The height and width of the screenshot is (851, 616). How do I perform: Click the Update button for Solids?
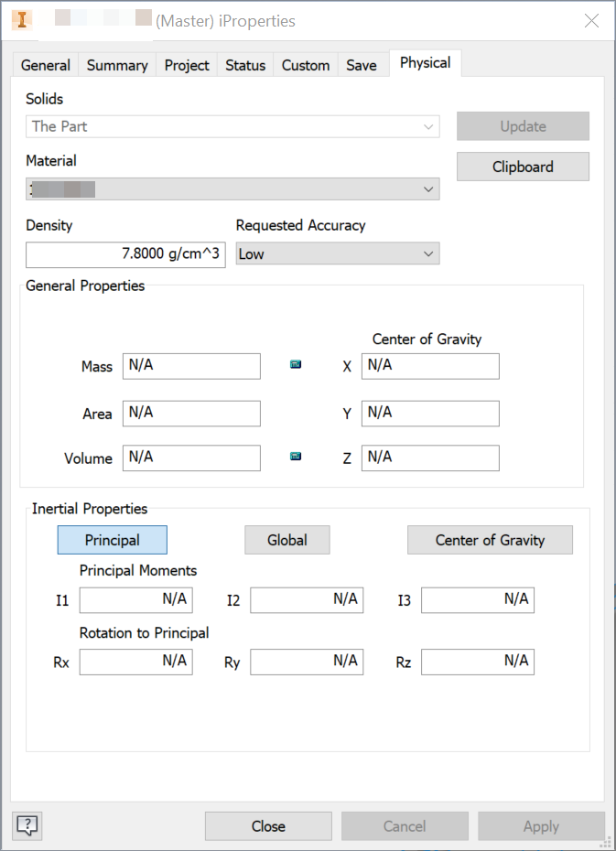pos(523,125)
